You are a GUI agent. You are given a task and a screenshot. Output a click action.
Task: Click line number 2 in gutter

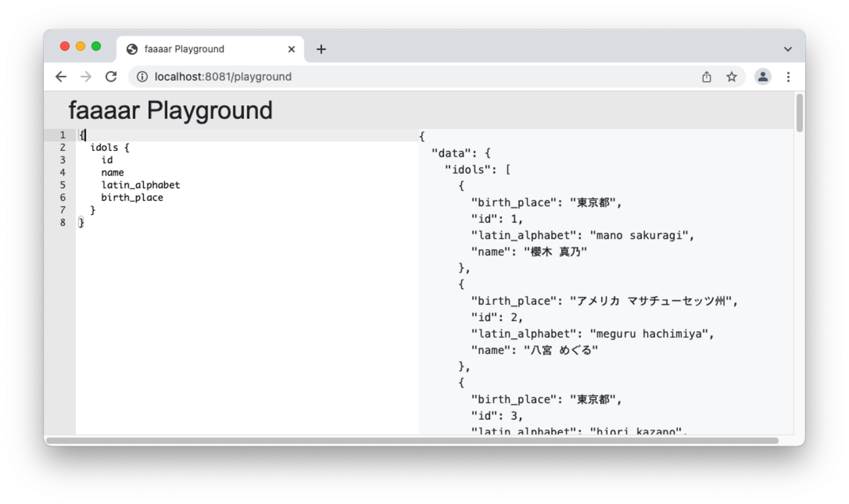63,148
